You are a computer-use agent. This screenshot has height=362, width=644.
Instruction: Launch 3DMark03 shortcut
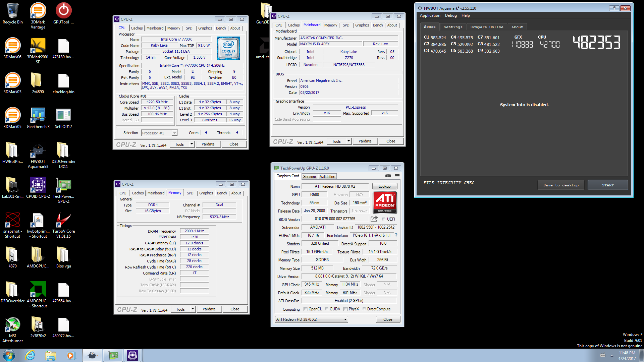12,83
